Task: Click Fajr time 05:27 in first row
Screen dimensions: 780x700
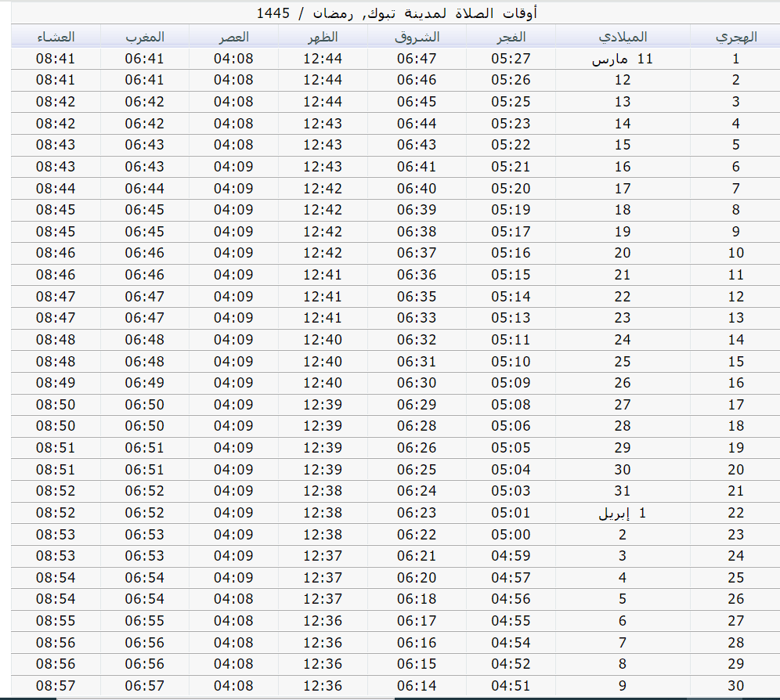Action: 511,59
